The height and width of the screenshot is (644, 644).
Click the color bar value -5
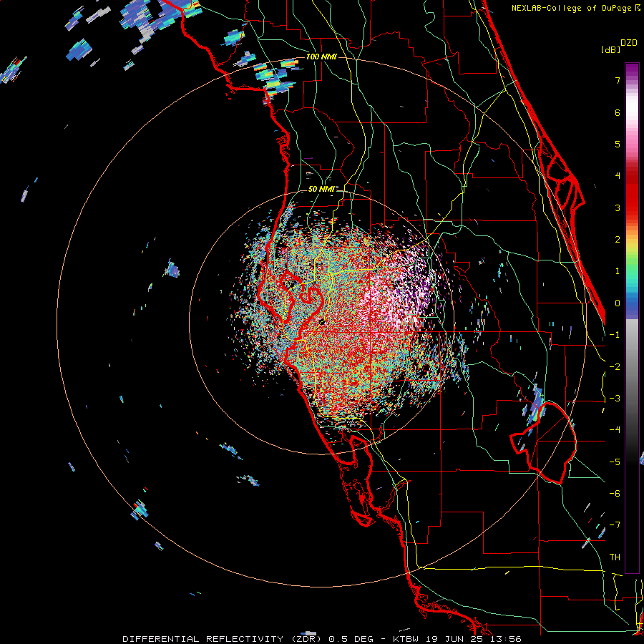[615, 462]
